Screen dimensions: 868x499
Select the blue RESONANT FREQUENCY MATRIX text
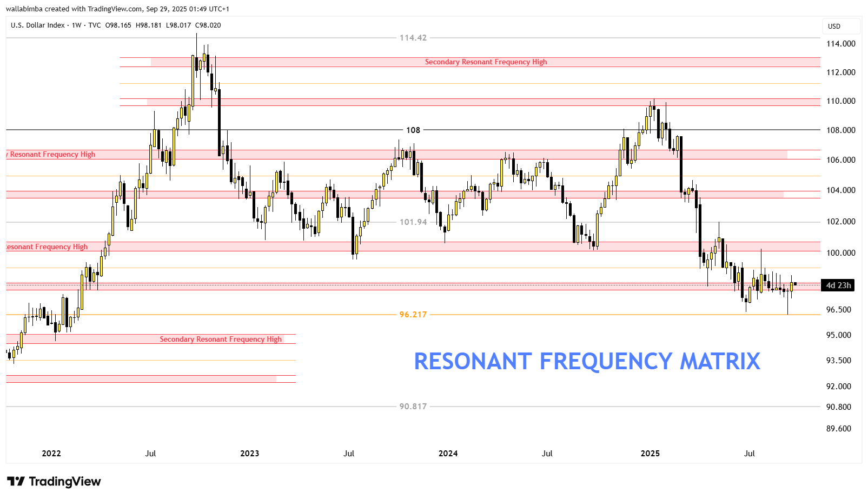click(x=587, y=361)
